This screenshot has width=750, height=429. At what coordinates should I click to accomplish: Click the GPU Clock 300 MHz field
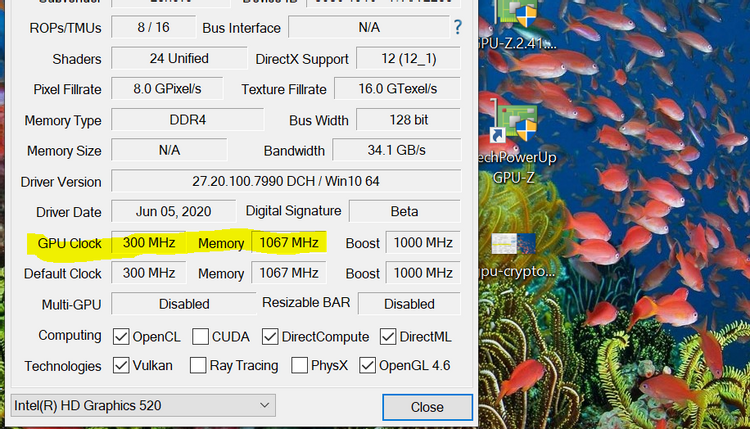point(149,242)
